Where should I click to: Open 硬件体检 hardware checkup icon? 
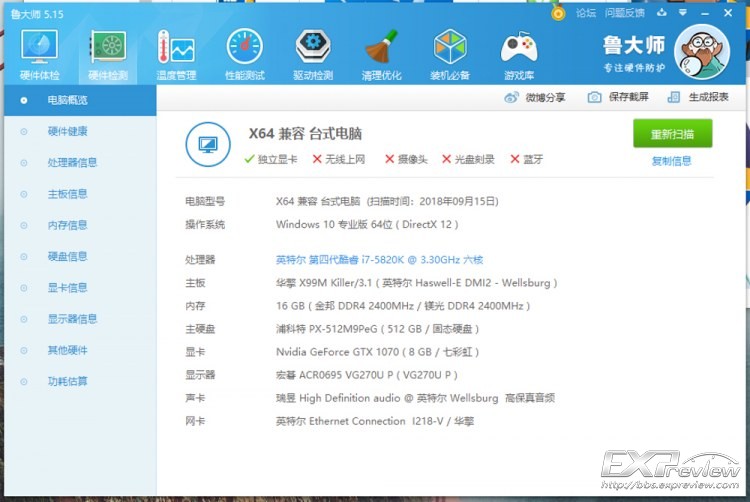click(x=39, y=54)
